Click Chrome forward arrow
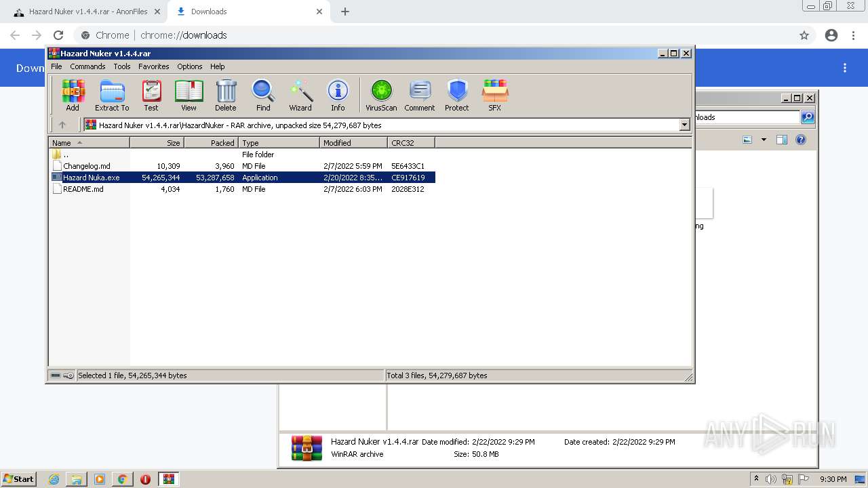Image resolution: width=868 pixels, height=488 pixels. [37, 35]
